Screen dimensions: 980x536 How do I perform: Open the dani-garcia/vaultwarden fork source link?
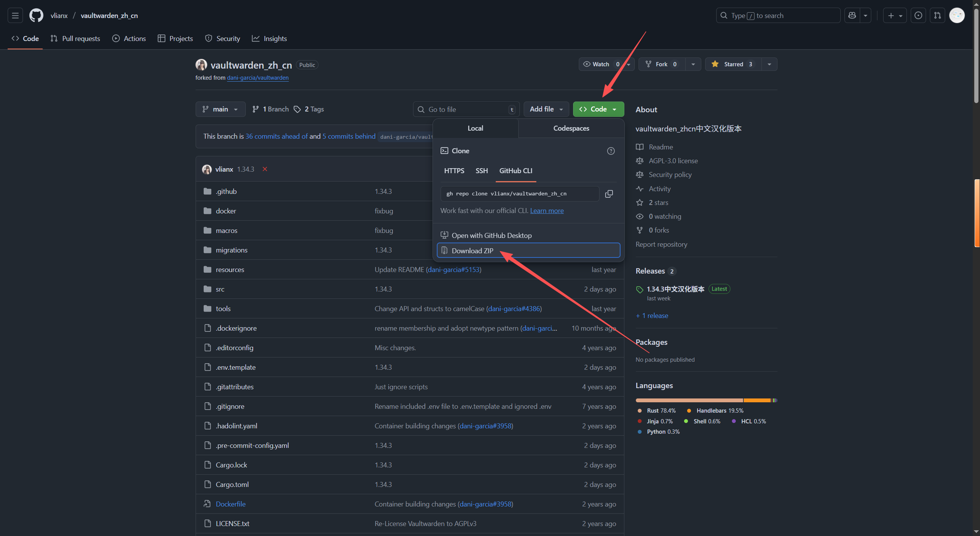pyautogui.click(x=258, y=78)
